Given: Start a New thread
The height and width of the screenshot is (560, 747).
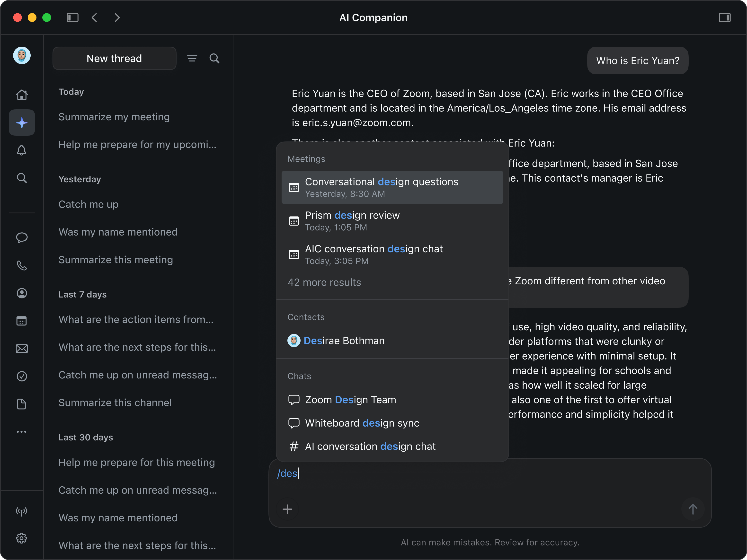Looking at the screenshot, I should 114,58.
